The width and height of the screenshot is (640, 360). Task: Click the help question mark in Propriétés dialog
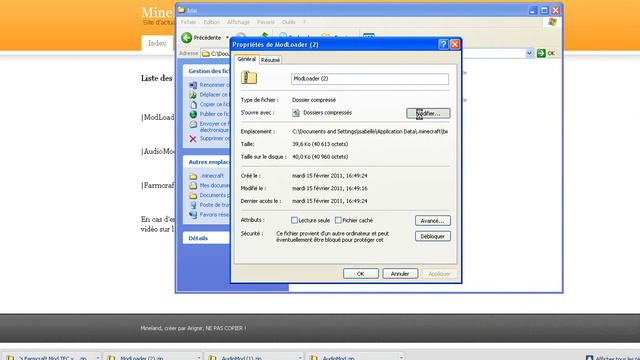[x=443, y=44]
